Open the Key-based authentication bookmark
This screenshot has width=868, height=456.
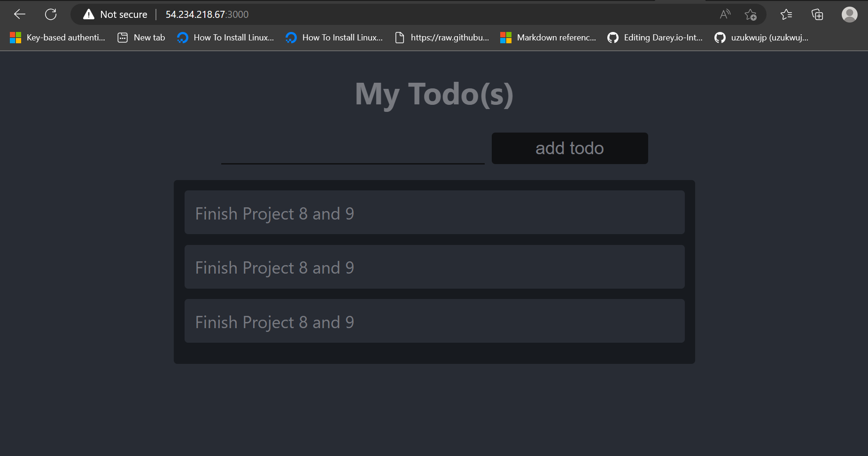click(57, 38)
